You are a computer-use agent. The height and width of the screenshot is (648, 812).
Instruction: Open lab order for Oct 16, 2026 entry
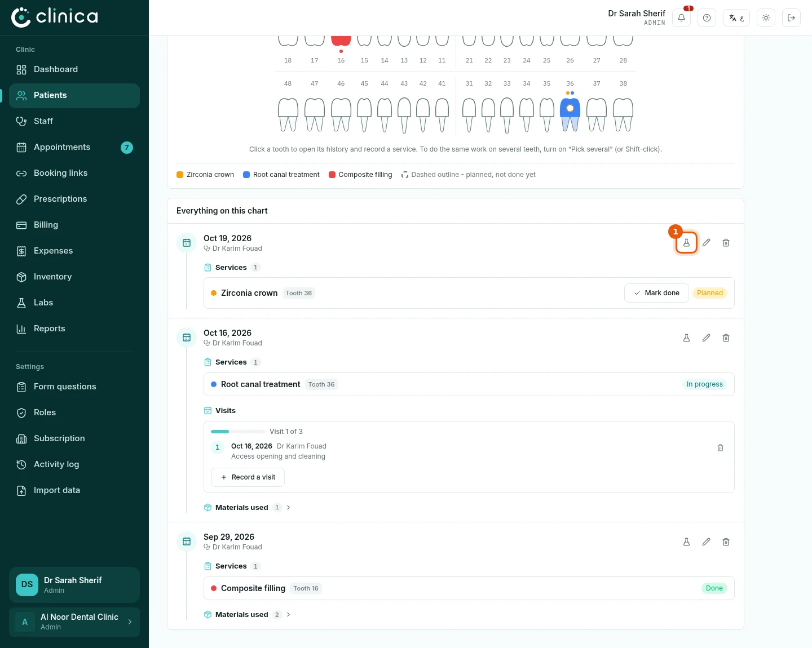pyautogui.click(x=686, y=338)
